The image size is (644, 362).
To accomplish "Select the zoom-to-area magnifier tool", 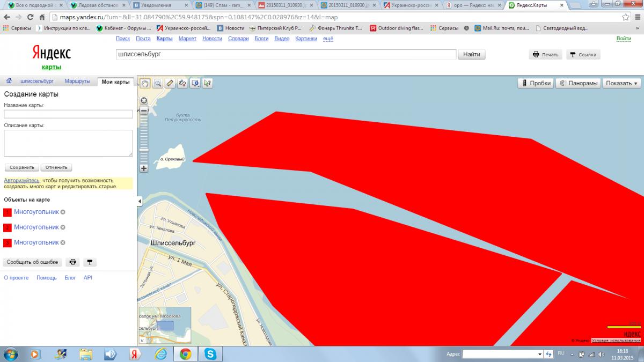I will [157, 83].
